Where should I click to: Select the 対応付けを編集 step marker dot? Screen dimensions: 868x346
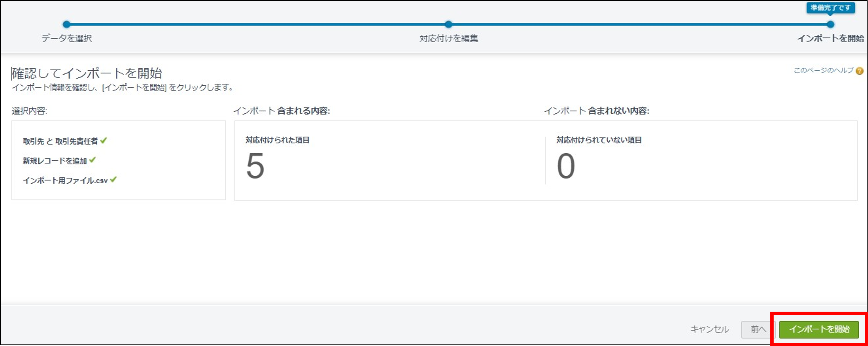[x=449, y=24]
